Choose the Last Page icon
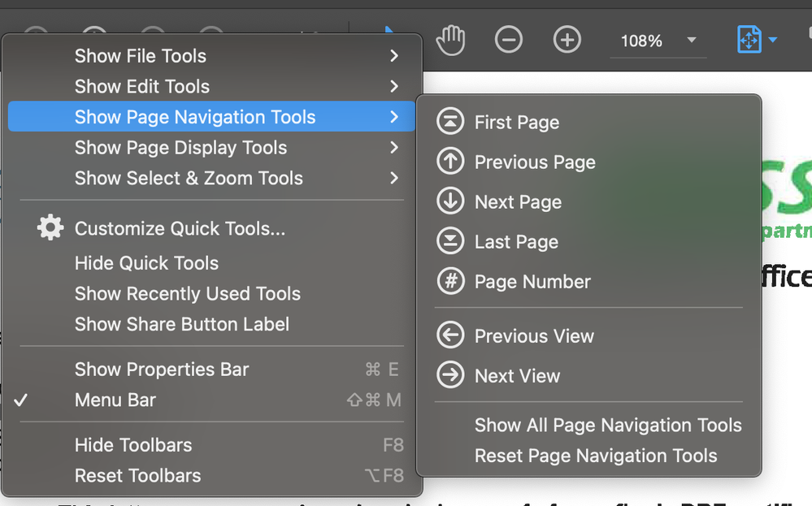This screenshot has width=812, height=506. coord(449,241)
